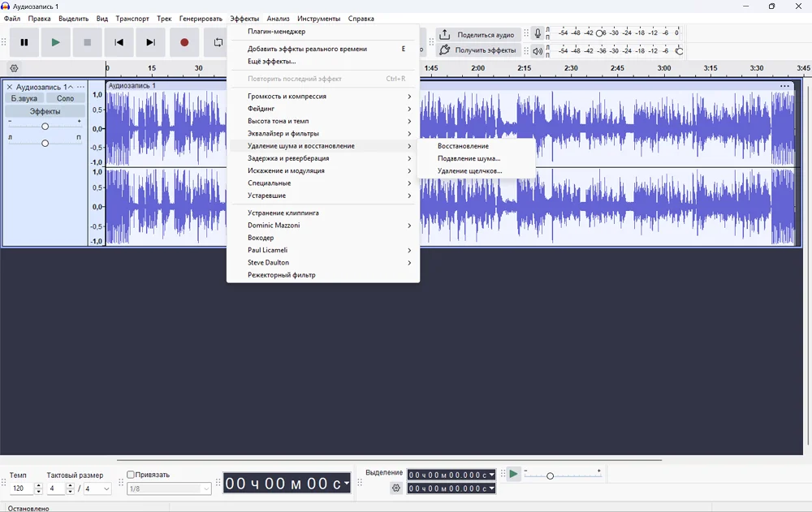Open timeline options via the gear icon

point(14,68)
